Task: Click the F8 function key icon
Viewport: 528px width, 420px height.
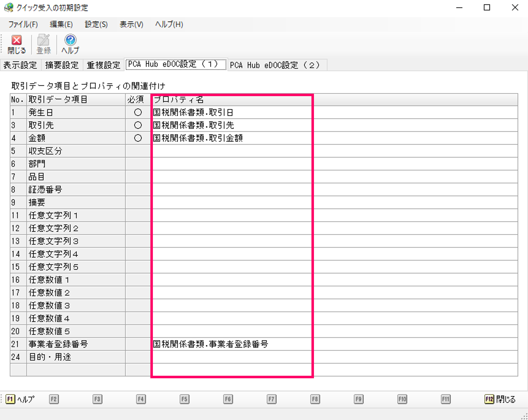Action: click(315, 399)
